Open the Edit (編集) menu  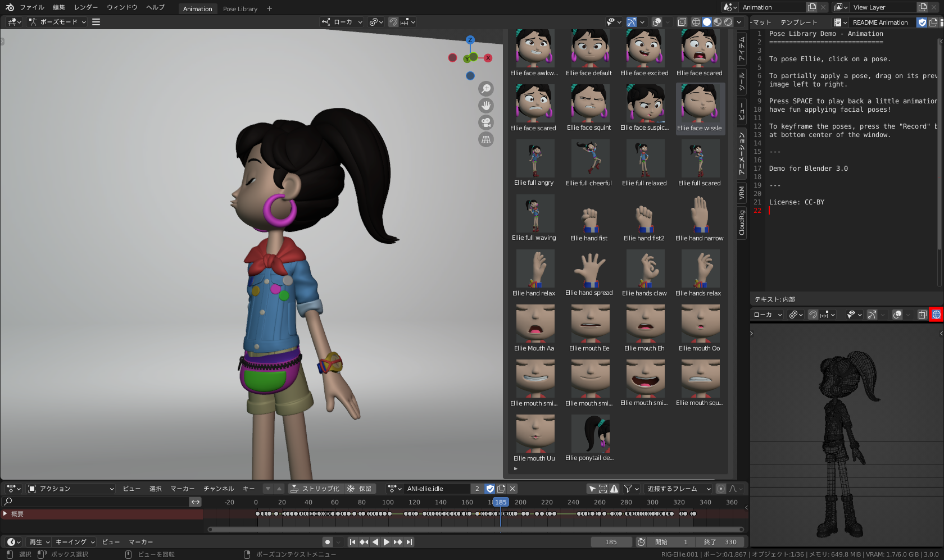click(59, 7)
